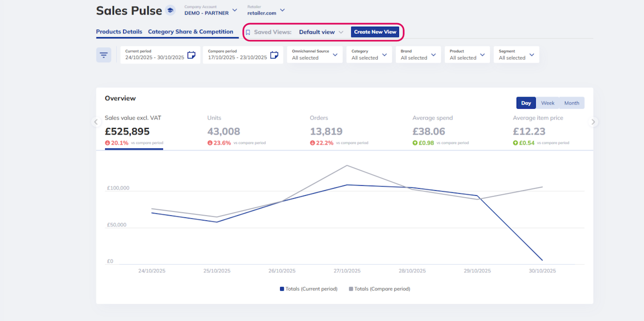This screenshot has height=321, width=644.
Task: Switch chart granularity to Week
Action: pyautogui.click(x=547, y=103)
